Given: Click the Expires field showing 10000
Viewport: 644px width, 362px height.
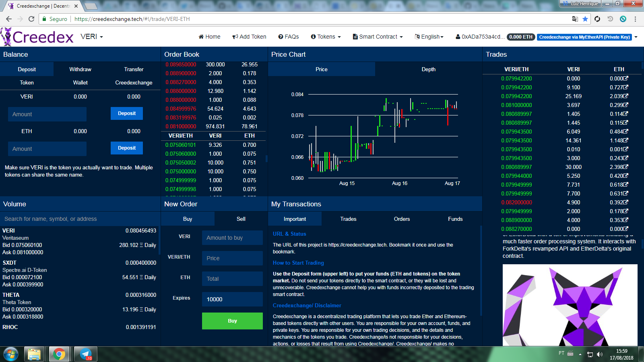Looking at the screenshot, I should pos(232,299).
